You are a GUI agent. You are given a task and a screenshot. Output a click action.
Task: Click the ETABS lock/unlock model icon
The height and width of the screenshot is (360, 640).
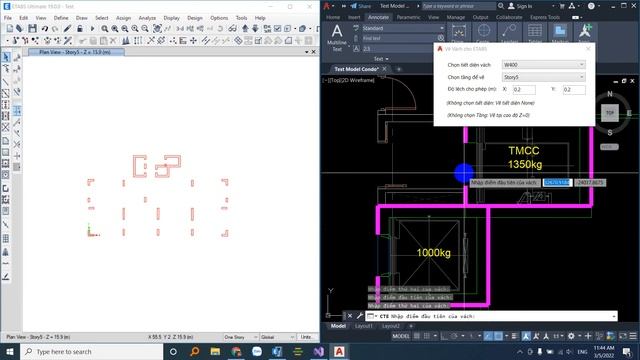click(x=80, y=29)
